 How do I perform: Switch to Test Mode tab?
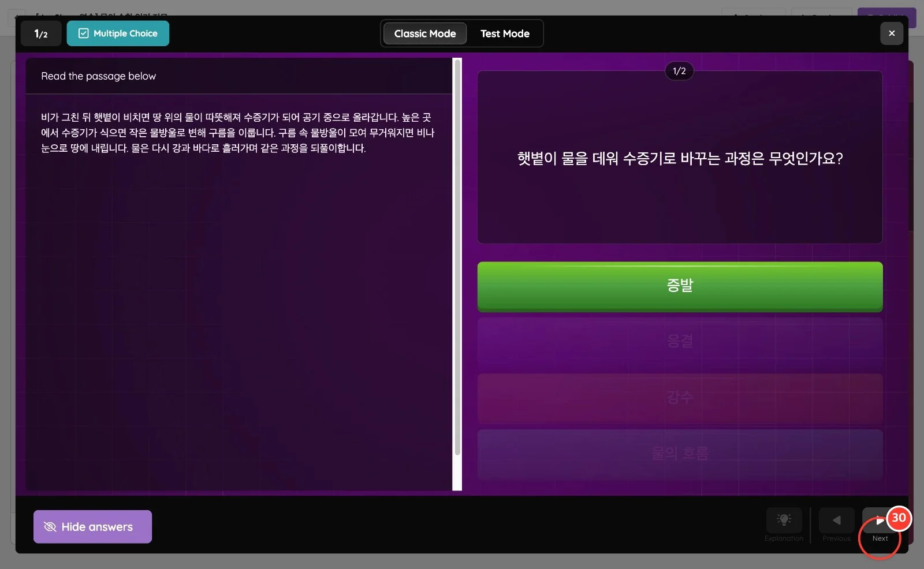[505, 33]
